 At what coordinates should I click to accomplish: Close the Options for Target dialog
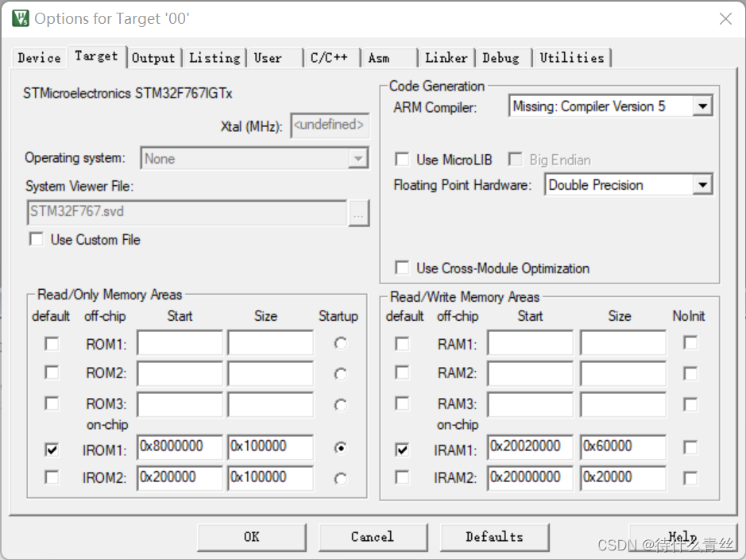click(x=725, y=18)
